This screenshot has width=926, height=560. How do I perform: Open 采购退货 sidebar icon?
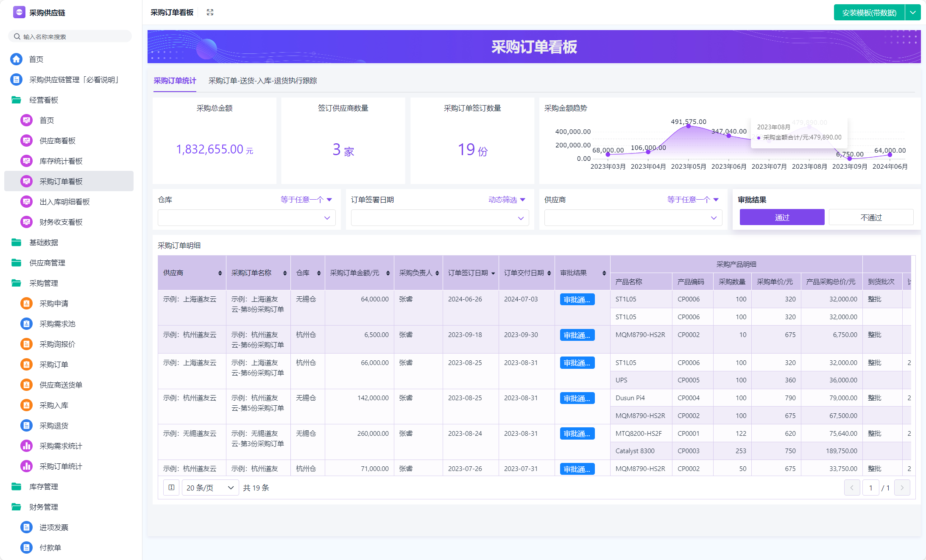coord(26,426)
